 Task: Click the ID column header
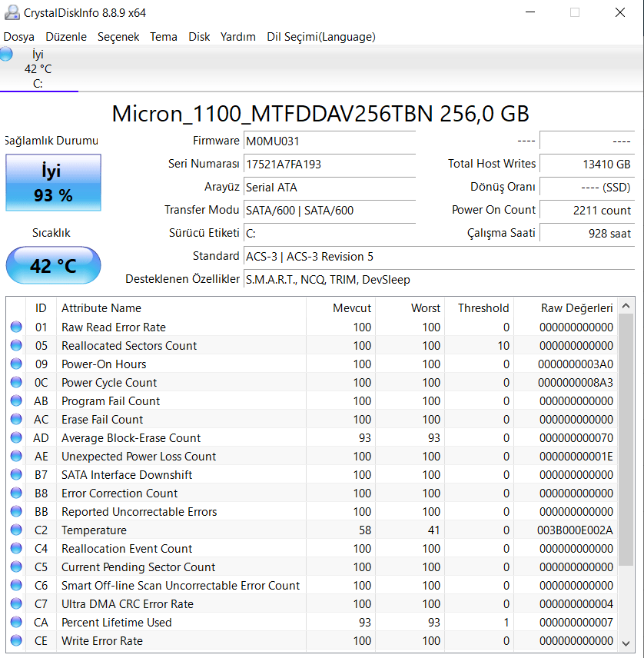(x=41, y=308)
